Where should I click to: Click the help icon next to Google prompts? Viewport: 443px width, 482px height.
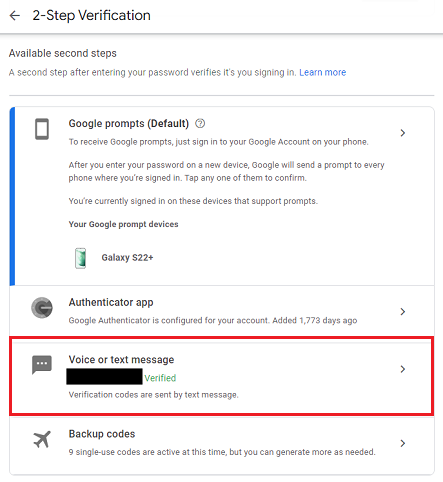click(x=200, y=123)
